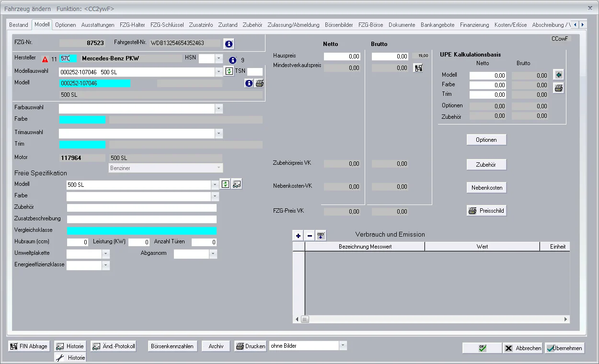The width and height of the screenshot is (599, 364).
Task: Click the Hauspreis Netto field
Action: pos(342,57)
